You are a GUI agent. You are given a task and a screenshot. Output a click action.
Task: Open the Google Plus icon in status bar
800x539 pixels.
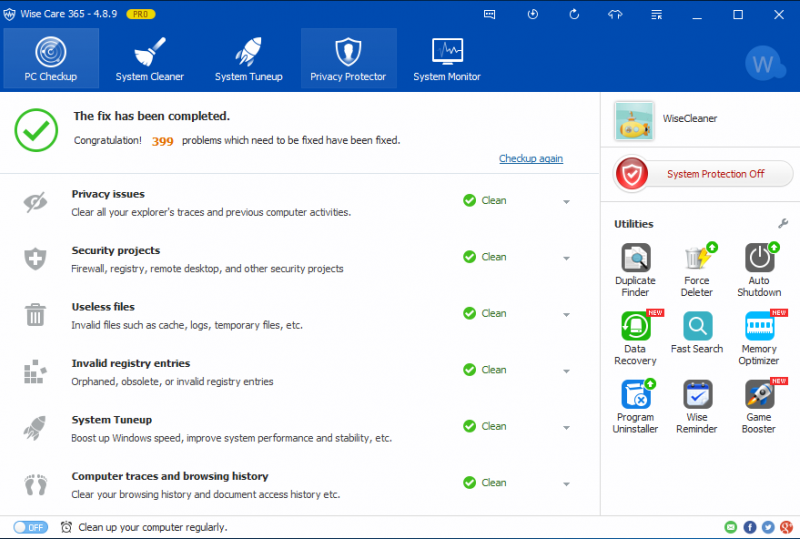click(787, 527)
